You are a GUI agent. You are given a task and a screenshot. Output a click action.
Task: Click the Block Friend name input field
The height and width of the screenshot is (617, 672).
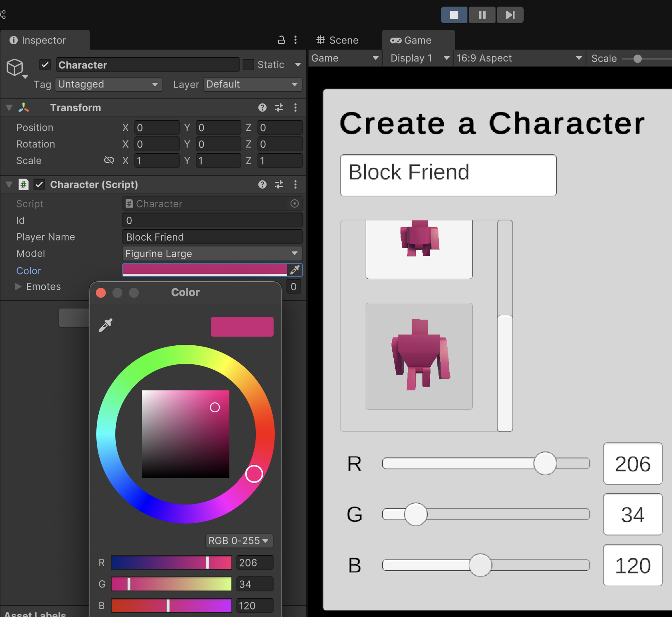click(x=448, y=175)
